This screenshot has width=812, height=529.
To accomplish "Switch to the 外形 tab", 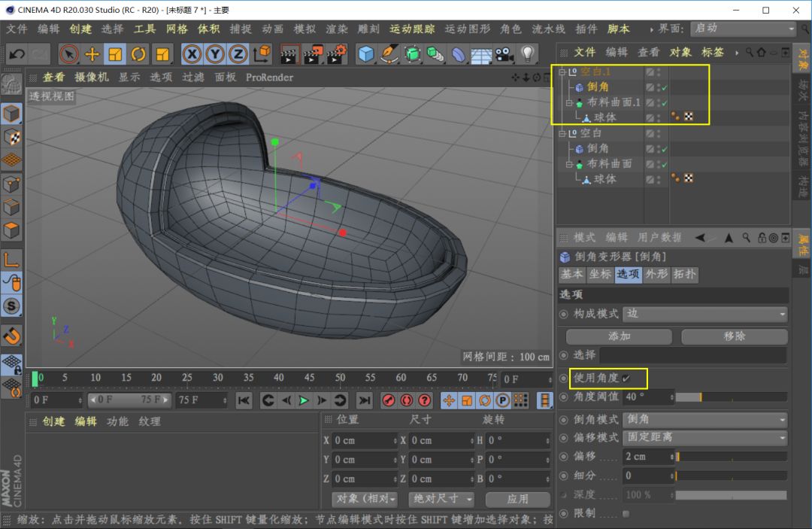I will 656,275.
